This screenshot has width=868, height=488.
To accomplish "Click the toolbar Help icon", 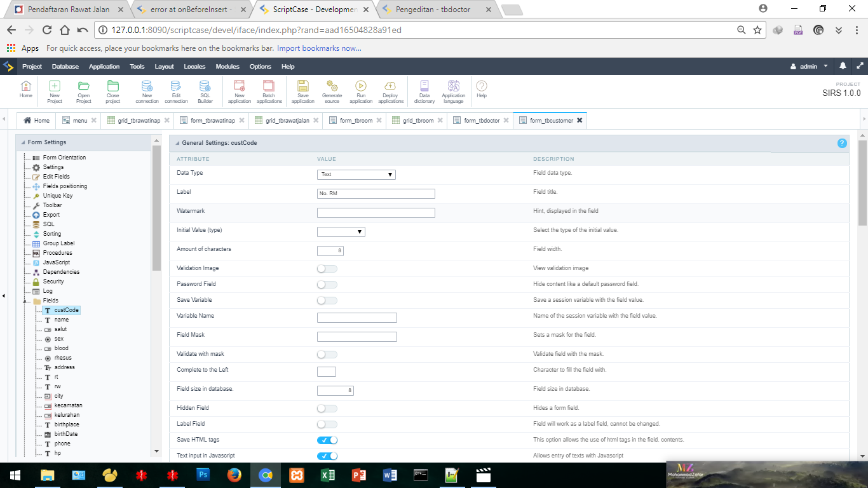I will [482, 90].
